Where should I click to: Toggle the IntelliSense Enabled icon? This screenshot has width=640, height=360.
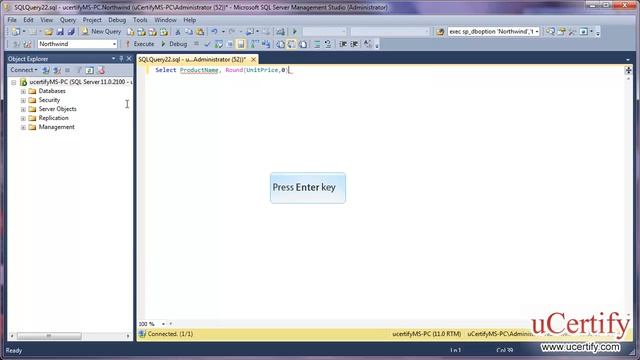241,44
